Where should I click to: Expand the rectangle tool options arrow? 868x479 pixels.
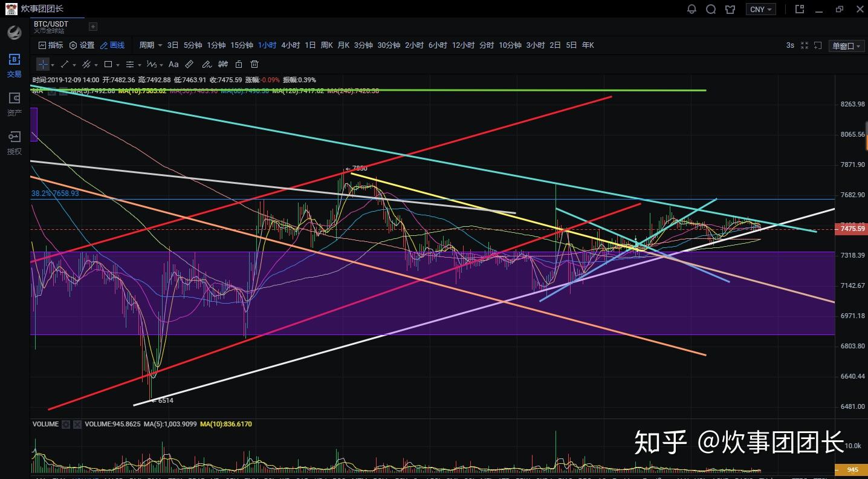click(118, 65)
